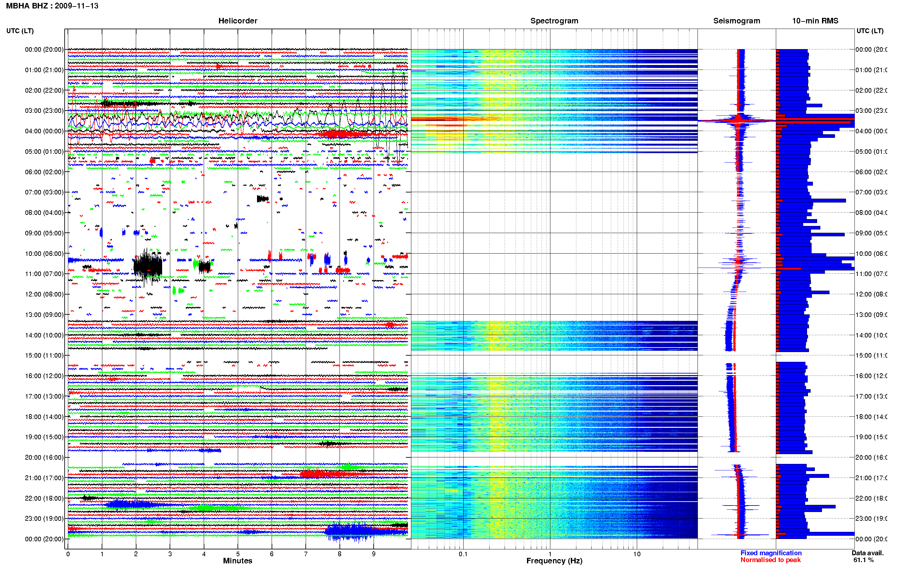The width and height of the screenshot is (924, 578).
Task: Click left-axis label "01:00 (21:00)"
Action: [x=44, y=70]
